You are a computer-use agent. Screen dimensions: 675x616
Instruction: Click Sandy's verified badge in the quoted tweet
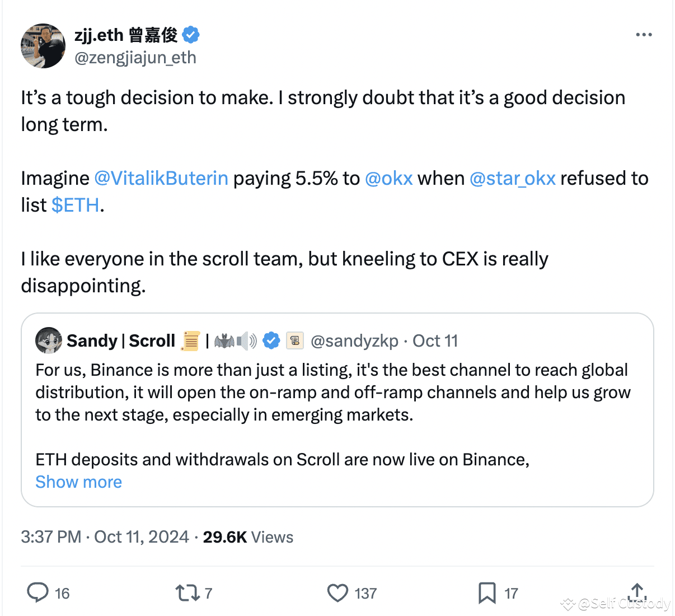(271, 340)
